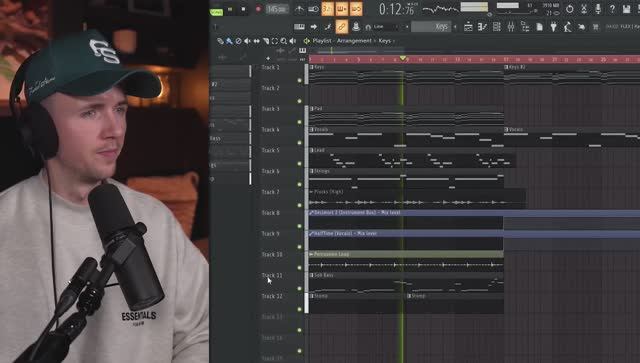Open audio editor scissors icon

[584, 9]
